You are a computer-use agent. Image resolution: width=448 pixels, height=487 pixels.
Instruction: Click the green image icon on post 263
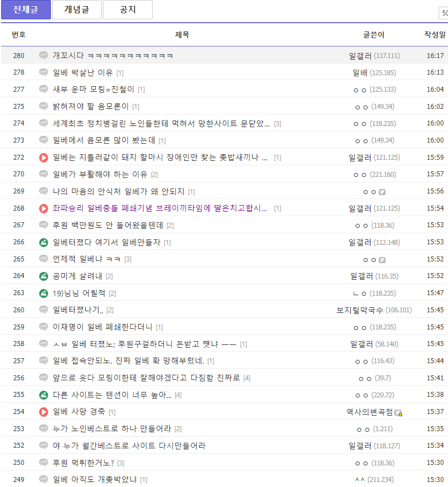pos(44,293)
